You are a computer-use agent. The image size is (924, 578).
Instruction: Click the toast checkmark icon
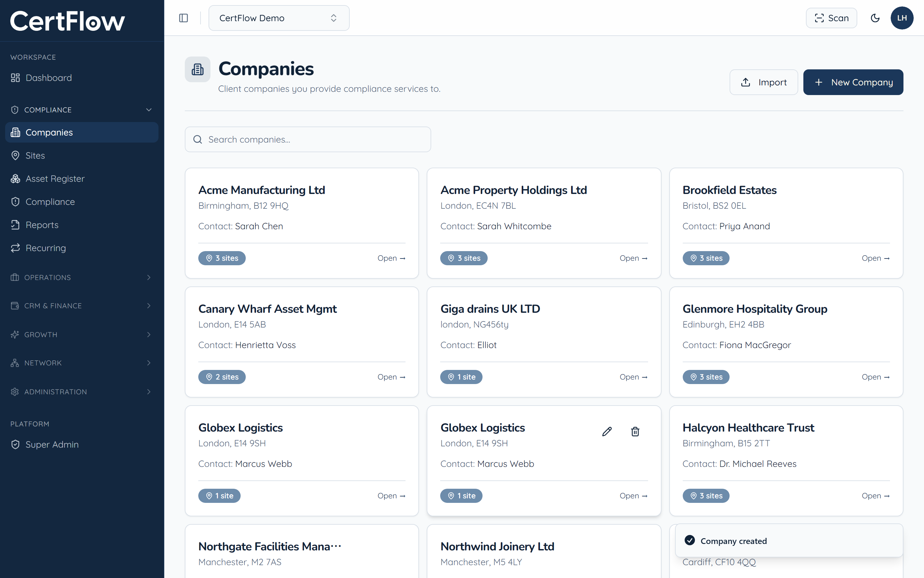(689, 540)
